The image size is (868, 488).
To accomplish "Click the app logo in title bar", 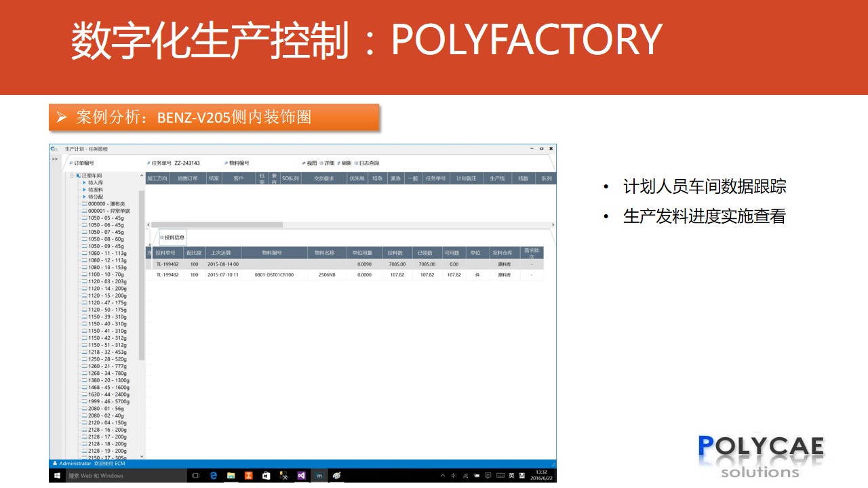I will coord(54,148).
